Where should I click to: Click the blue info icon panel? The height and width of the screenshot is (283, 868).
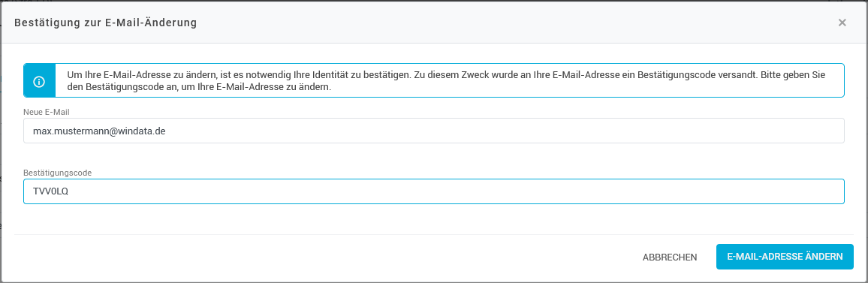(39, 81)
